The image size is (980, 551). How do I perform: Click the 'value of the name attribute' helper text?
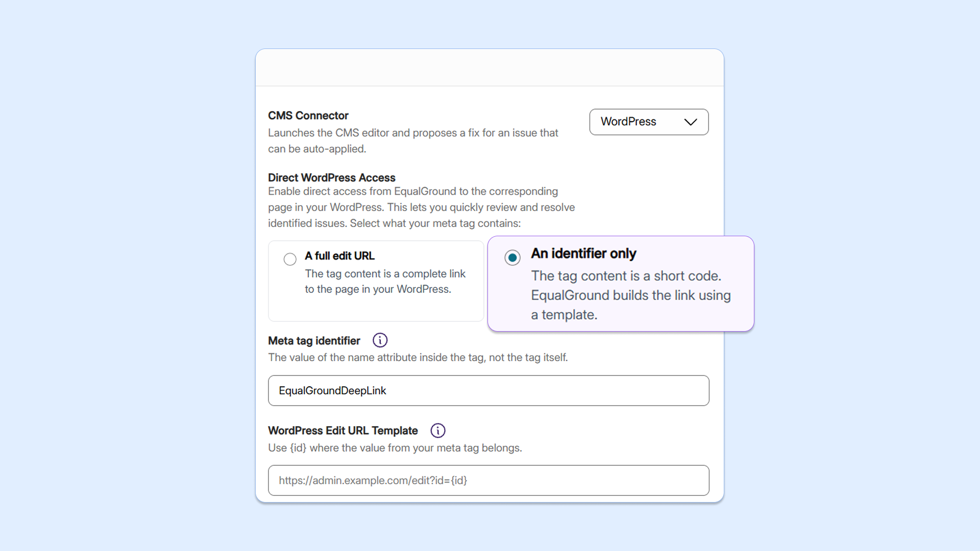[418, 358]
